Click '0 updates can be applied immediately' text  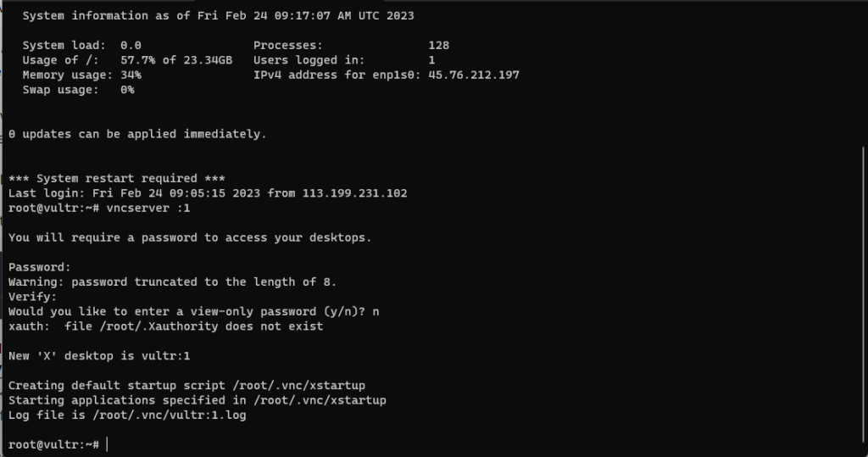click(137, 134)
